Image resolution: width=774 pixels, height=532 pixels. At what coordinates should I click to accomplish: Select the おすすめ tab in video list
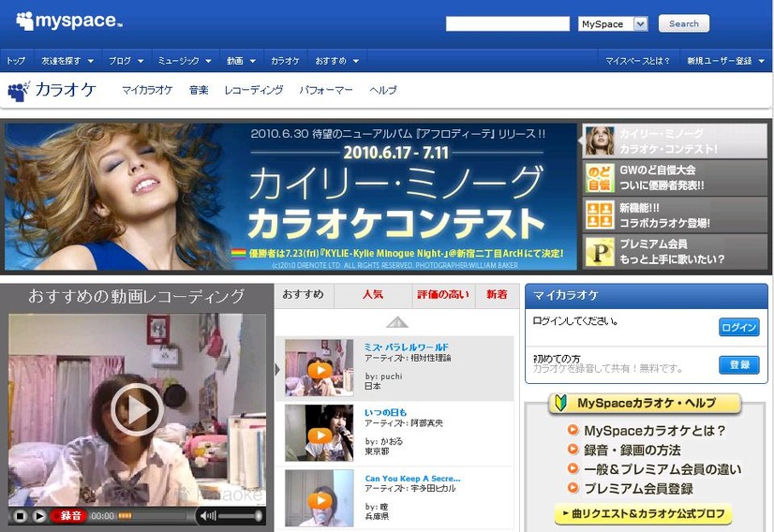click(x=303, y=295)
